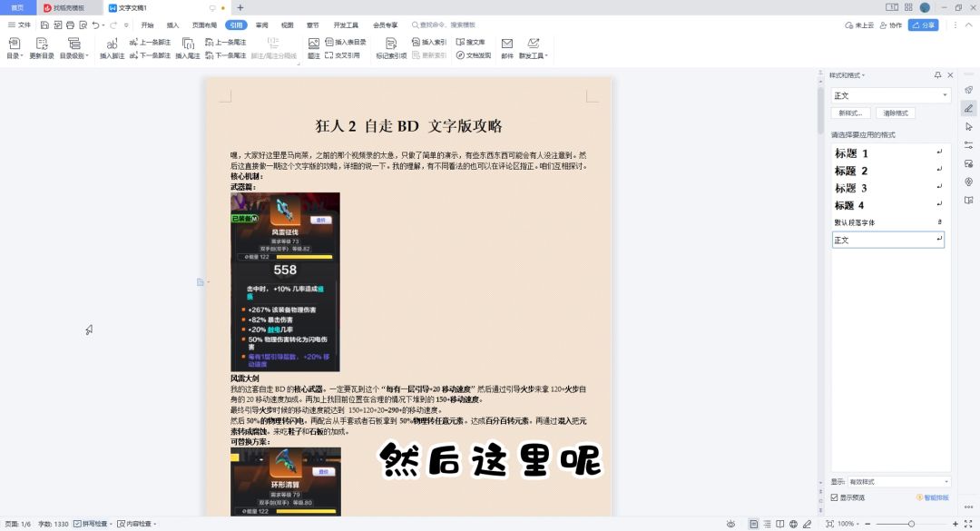Expand the quick access customization arrow
980x531 pixels.
point(126,25)
